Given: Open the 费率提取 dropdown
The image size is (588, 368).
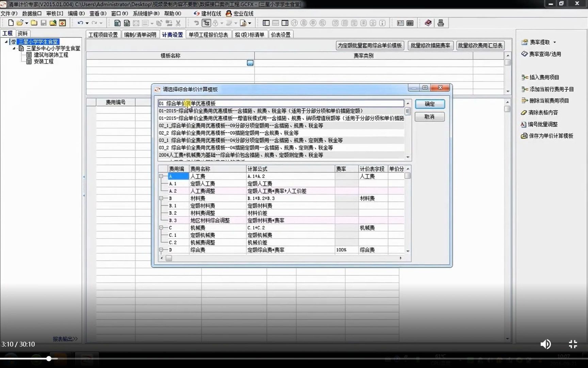Looking at the screenshot, I should (555, 42).
